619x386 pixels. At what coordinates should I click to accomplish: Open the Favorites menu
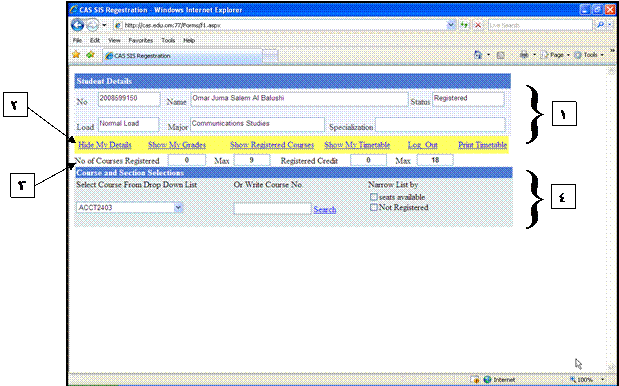141,40
